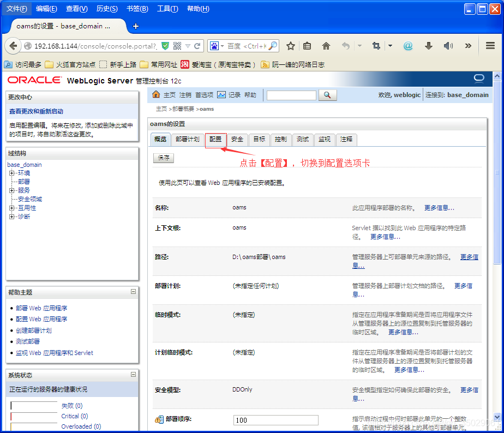The height and width of the screenshot is (433, 504).
Task: Open the QR code icon in address bar
Action: click(177, 46)
